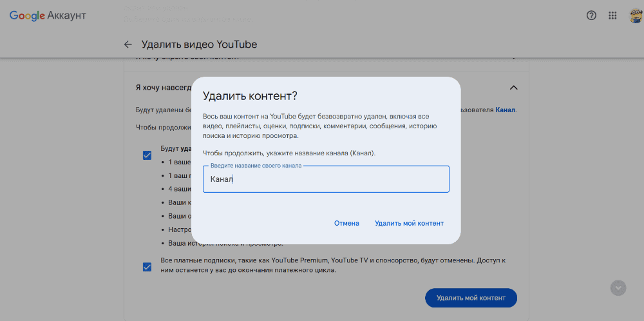Open the Канал link
This screenshot has height=321, width=644.
tap(506, 110)
